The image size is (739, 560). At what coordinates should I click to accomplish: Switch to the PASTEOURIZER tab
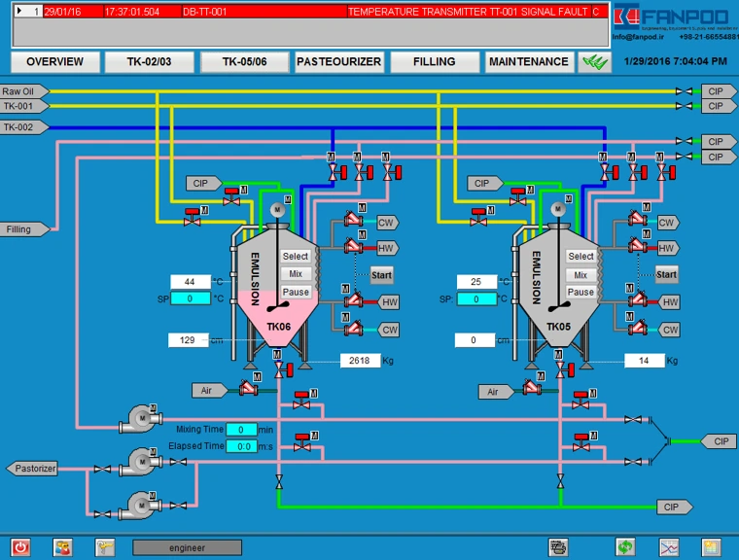(338, 62)
